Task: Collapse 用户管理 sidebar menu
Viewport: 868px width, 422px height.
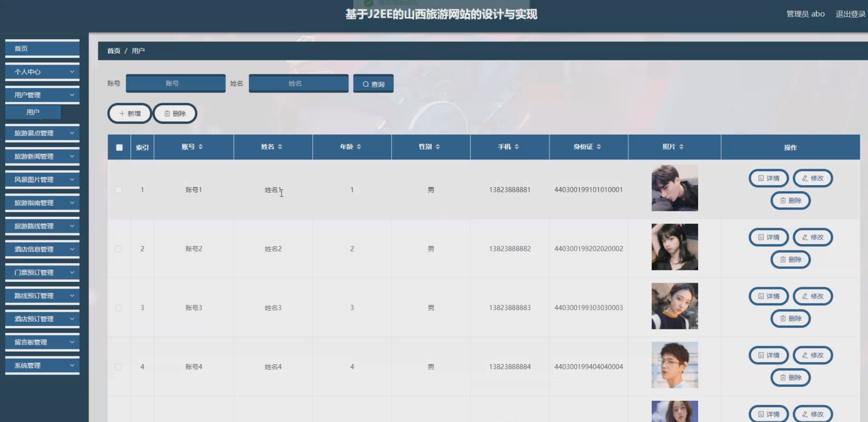Action: pos(42,95)
